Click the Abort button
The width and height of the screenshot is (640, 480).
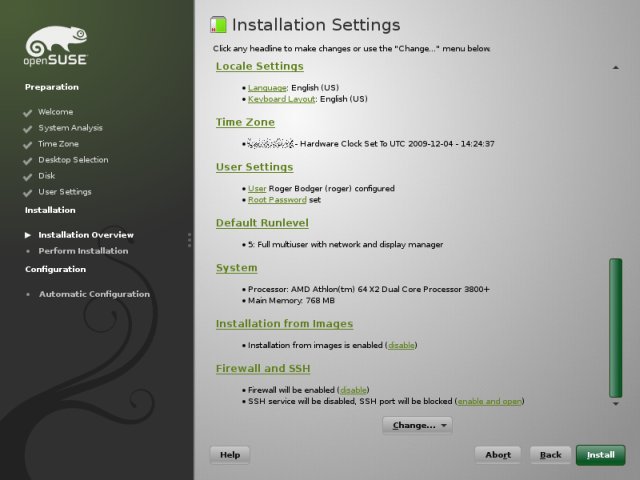[498, 455]
